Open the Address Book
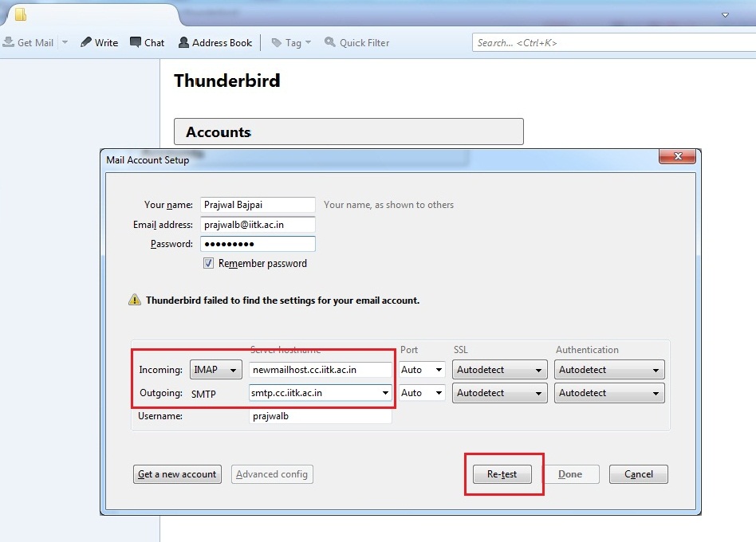This screenshot has height=542, width=756. [x=215, y=42]
